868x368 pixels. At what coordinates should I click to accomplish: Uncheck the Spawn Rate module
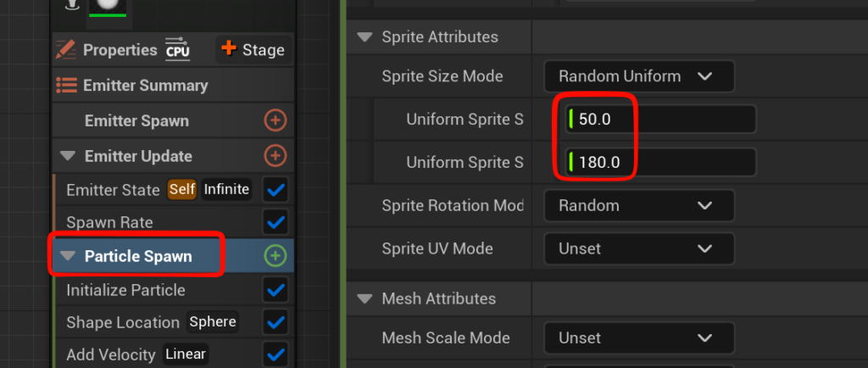coord(275,223)
